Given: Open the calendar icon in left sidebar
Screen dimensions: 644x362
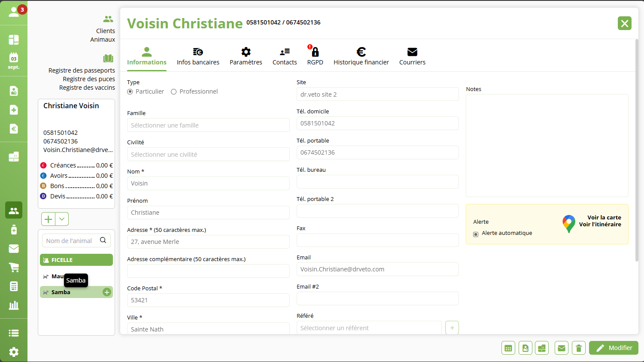Looking at the screenshot, I should coord(14,61).
